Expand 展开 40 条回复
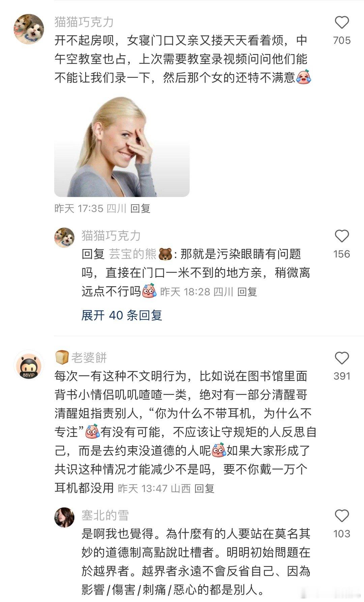Viewport: 364px width, 602px height. (122, 315)
